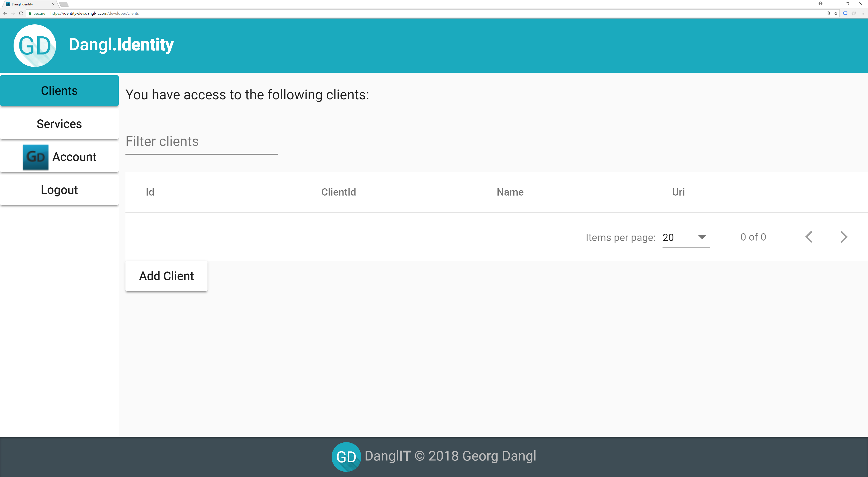Click the footer DanglIT GD logo
The image size is (868, 477).
click(346, 457)
